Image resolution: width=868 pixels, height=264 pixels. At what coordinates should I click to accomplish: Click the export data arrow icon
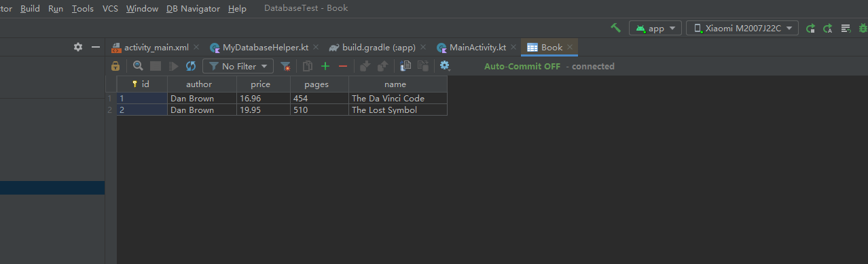click(x=382, y=66)
